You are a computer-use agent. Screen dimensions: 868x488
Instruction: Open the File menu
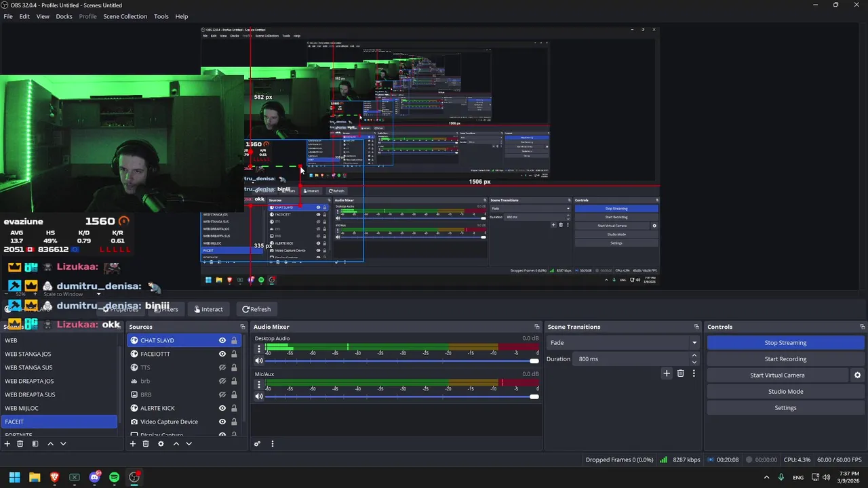coord(8,16)
